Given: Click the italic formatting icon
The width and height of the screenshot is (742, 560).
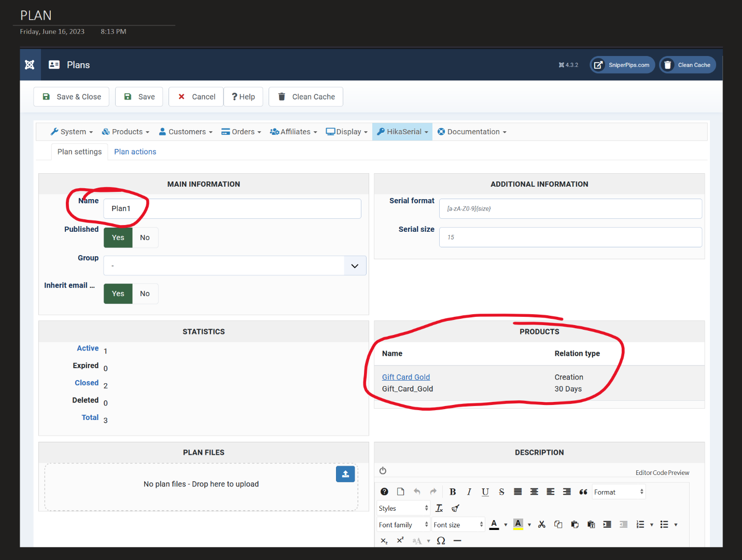Looking at the screenshot, I should [x=469, y=492].
